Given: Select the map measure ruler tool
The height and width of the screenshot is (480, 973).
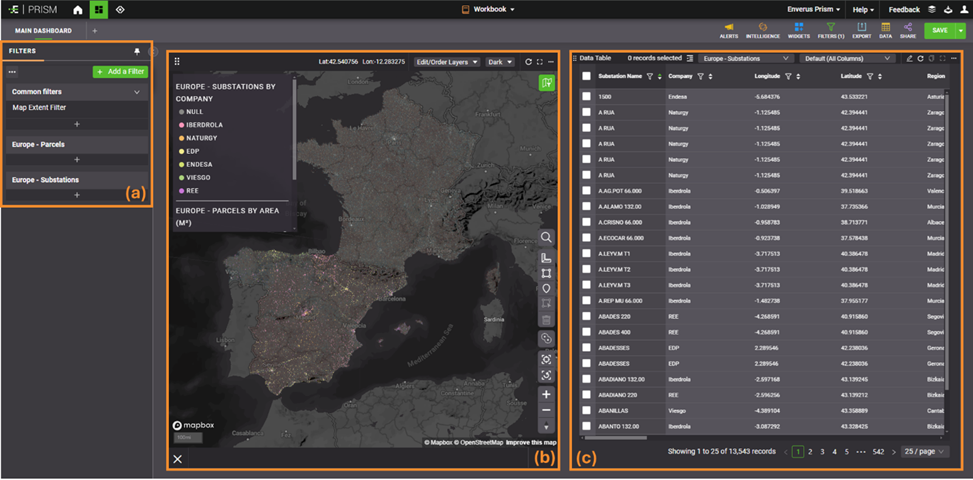Looking at the screenshot, I should [x=546, y=258].
